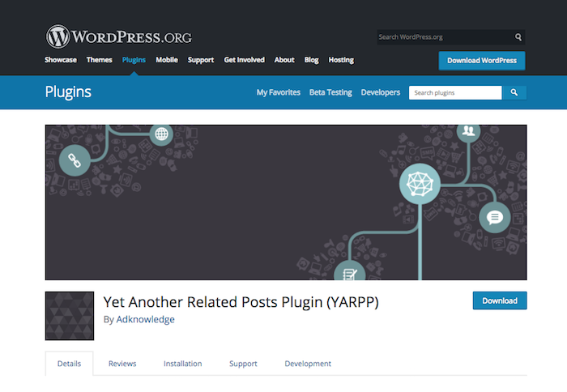
Task: Open the Showcase menu item
Action: coord(61,60)
